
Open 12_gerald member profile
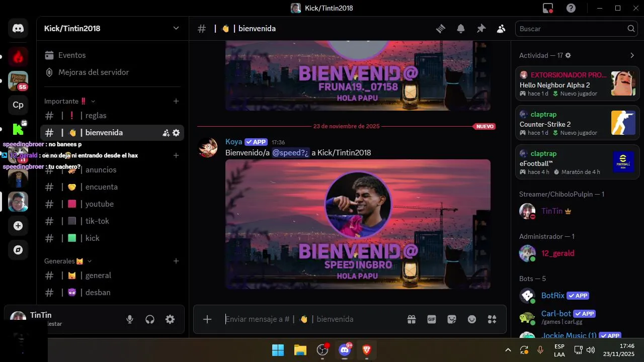(577, 253)
